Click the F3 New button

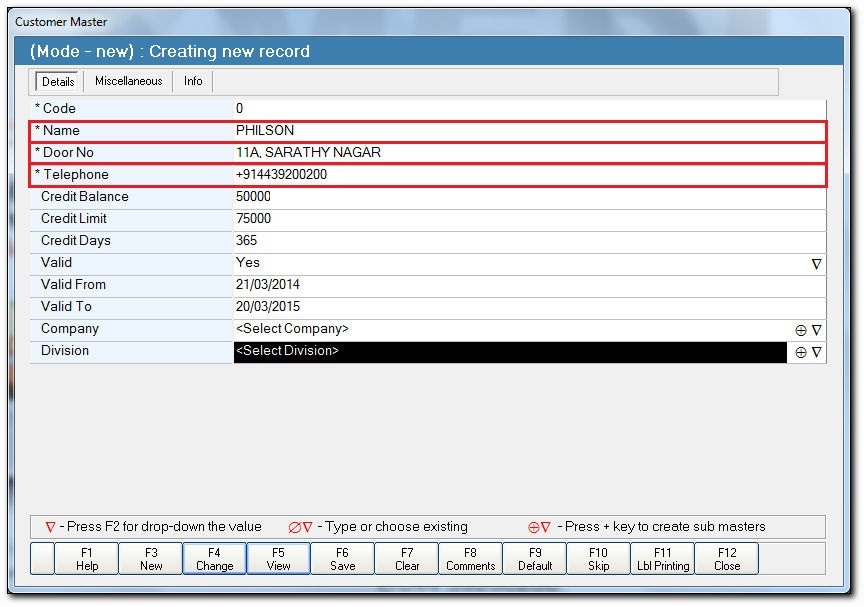(x=151, y=559)
